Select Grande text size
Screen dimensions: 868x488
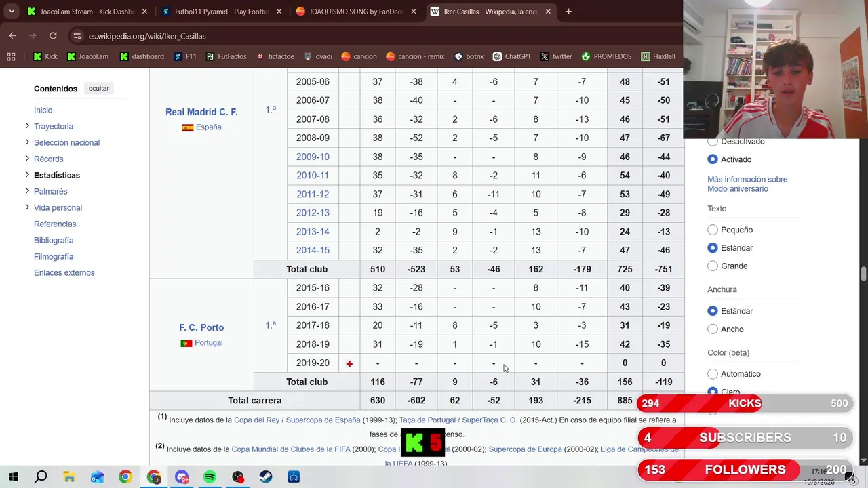coord(712,266)
